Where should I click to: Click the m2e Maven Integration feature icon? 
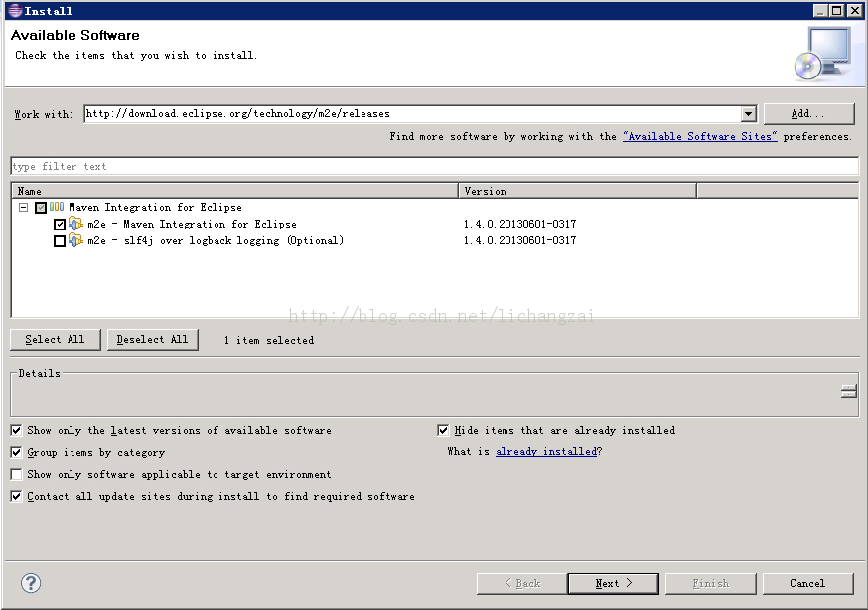coord(75,225)
